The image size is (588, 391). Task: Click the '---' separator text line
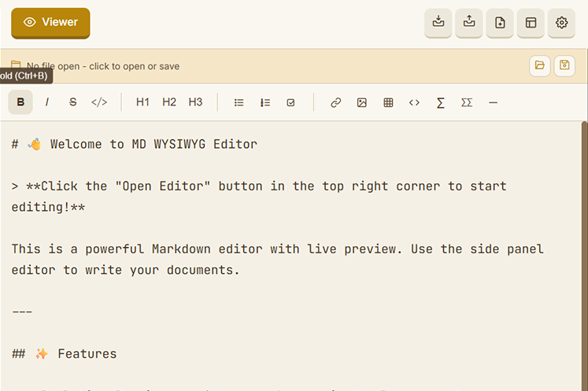[22, 312]
